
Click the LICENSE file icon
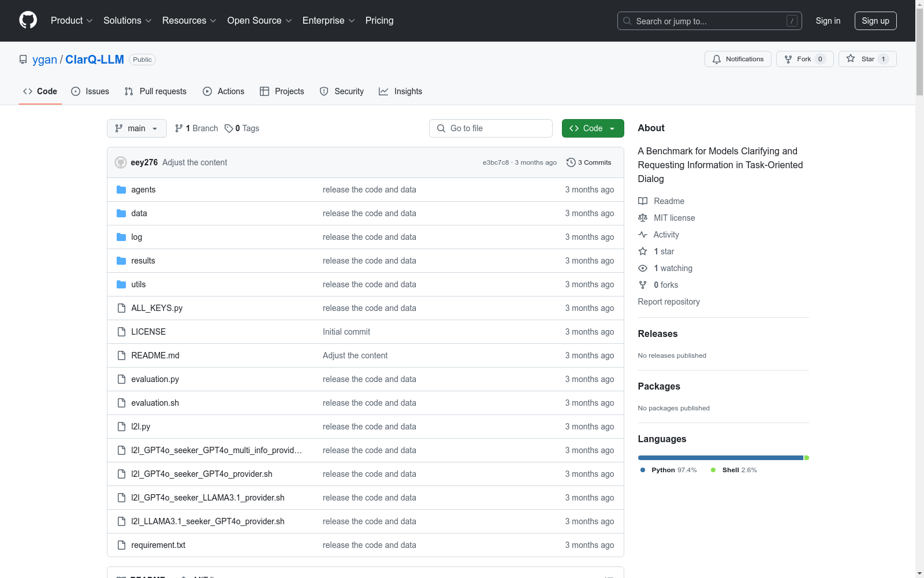pyautogui.click(x=121, y=332)
